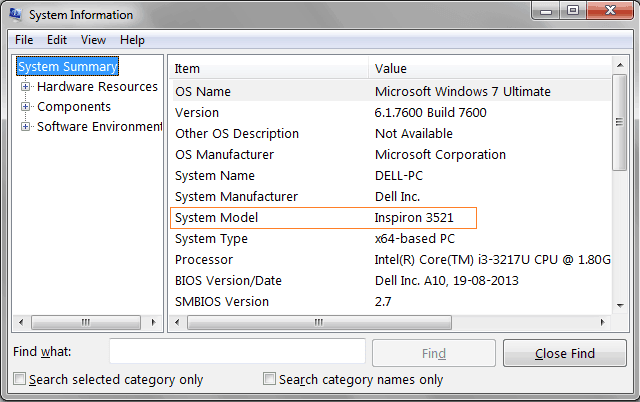Select the Processor row
Screen dimensions: 640x402
pos(391,260)
